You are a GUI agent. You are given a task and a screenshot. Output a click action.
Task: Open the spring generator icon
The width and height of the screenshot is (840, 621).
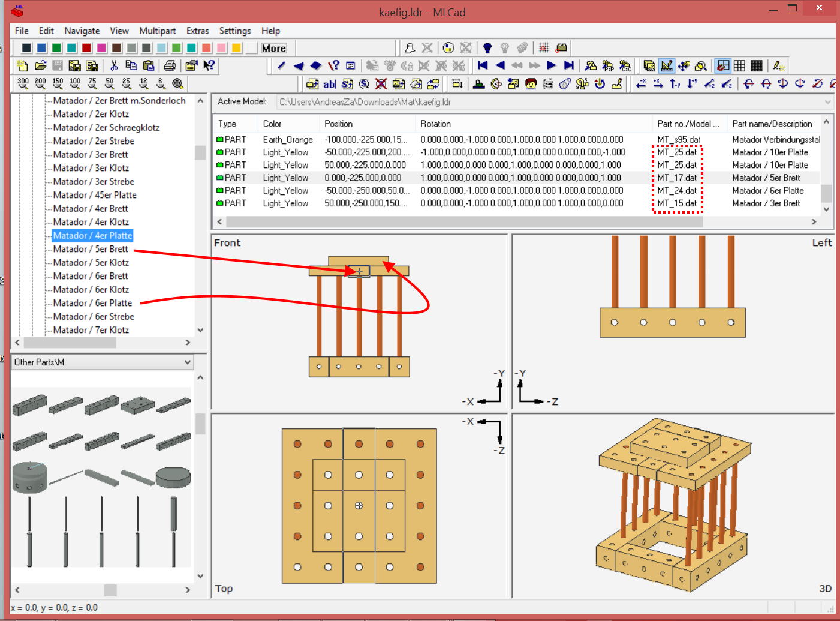coord(548,83)
